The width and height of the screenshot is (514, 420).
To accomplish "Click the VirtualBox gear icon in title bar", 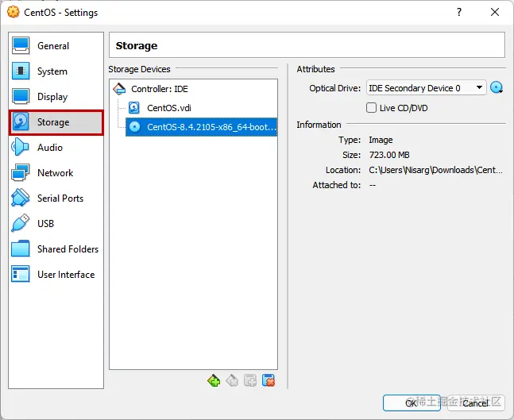I will click(14, 12).
